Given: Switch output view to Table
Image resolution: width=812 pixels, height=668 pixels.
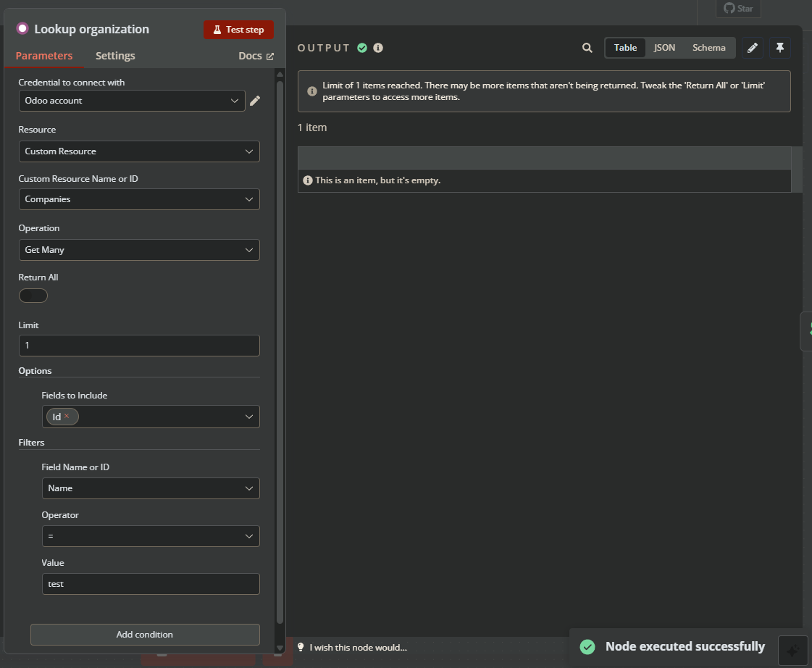Looking at the screenshot, I should 625,48.
